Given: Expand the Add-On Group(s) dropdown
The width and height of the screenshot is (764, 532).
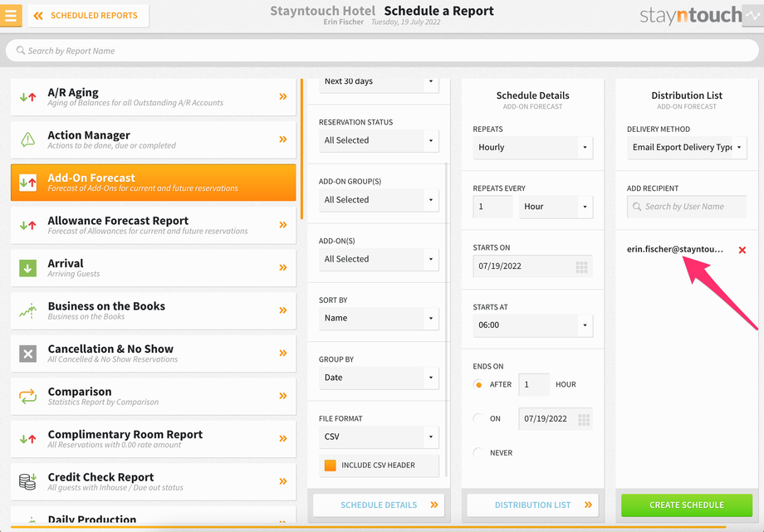Looking at the screenshot, I should [x=379, y=200].
